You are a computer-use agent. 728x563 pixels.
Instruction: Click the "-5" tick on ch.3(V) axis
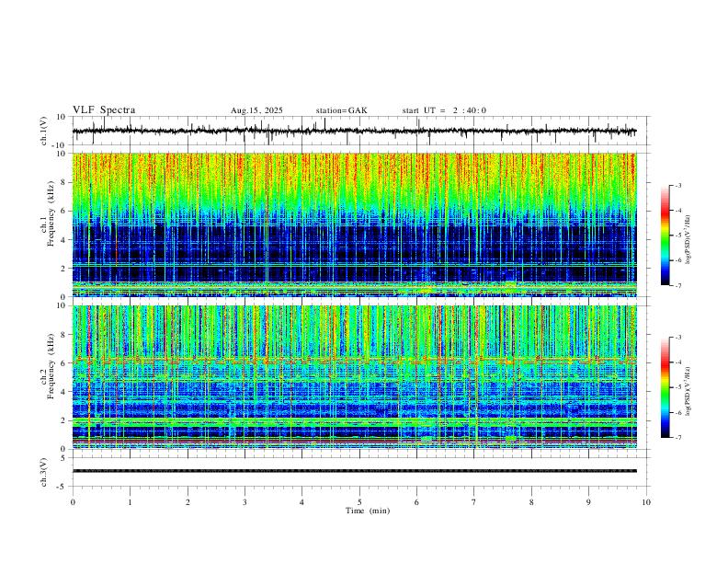tap(63, 487)
